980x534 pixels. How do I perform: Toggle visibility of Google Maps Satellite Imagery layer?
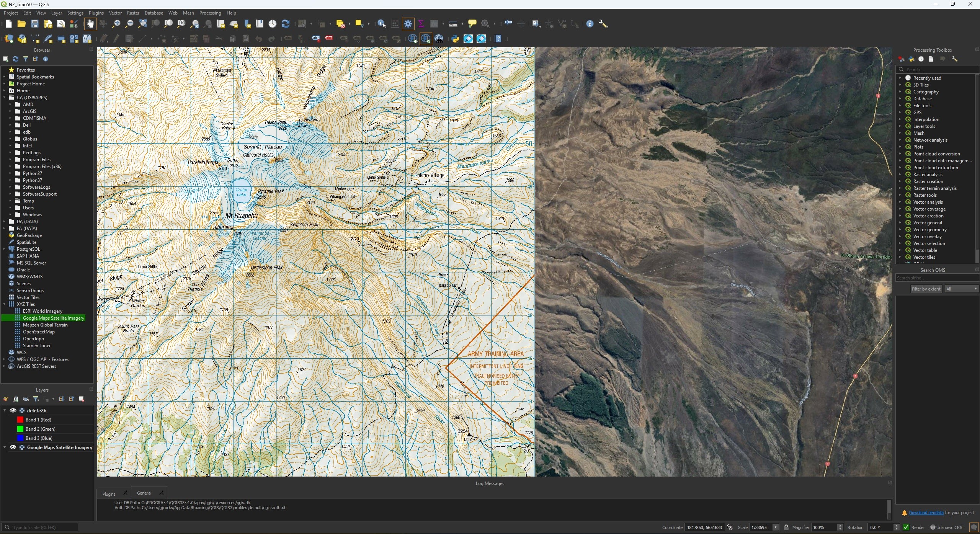[13, 447]
